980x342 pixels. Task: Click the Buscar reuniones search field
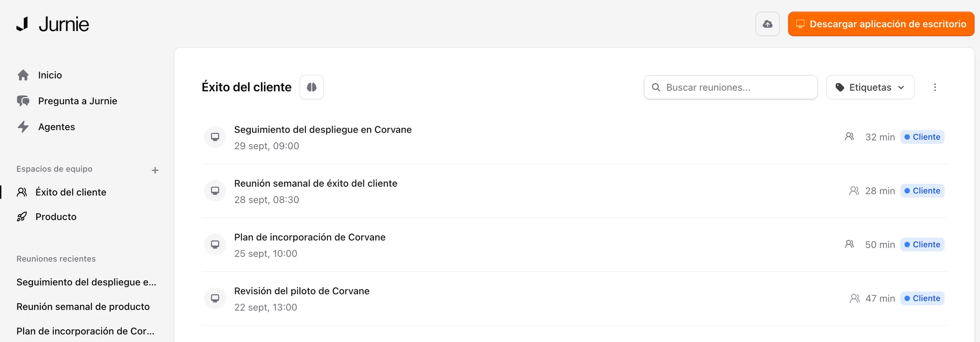click(x=731, y=87)
